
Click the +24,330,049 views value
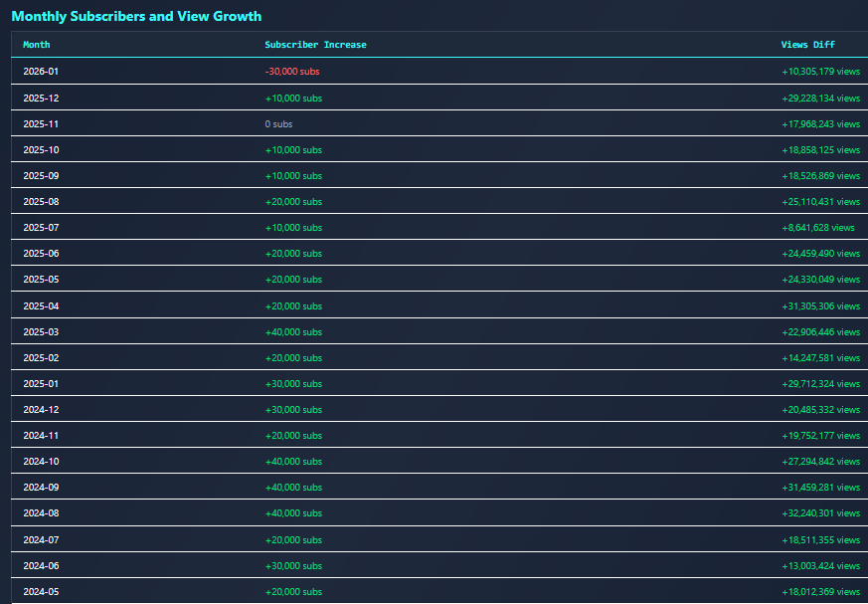(x=821, y=280)
